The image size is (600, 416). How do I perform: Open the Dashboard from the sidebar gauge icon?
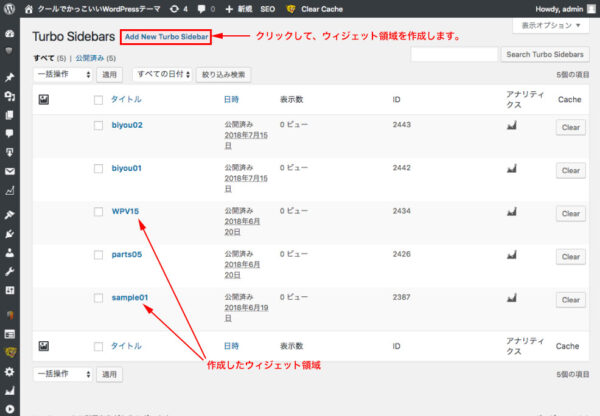(x=10, y=33)
